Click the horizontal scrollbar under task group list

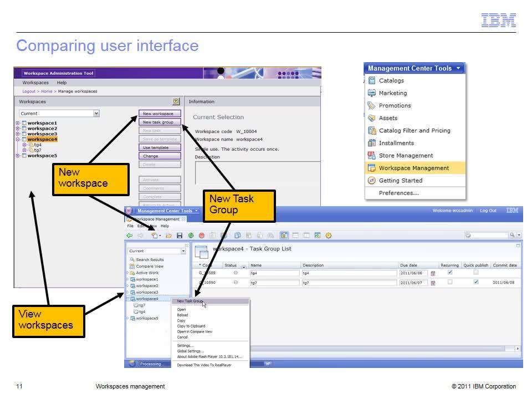[377, 349]
